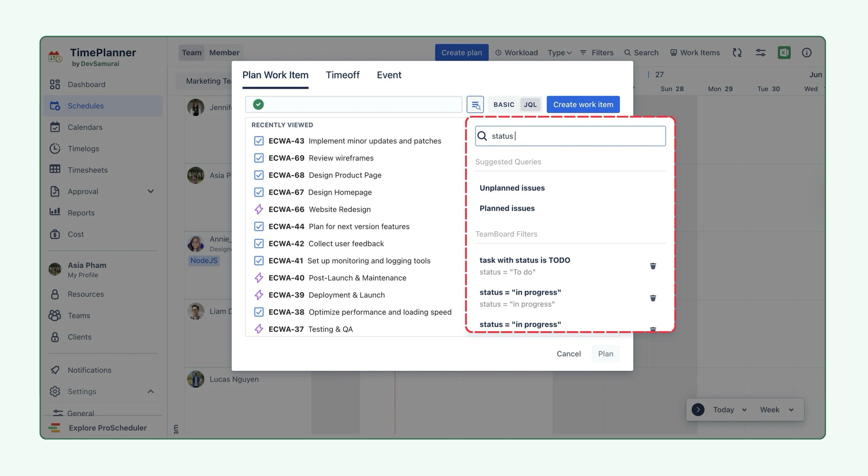Screen dimensions: 868x476
Task: Collapse the Settings sidebar section
Action: (x=151, y=391)
